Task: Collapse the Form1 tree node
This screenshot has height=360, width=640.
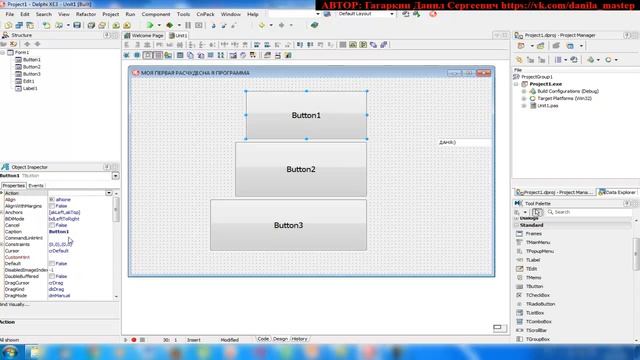Action: [x=3, y=53]
